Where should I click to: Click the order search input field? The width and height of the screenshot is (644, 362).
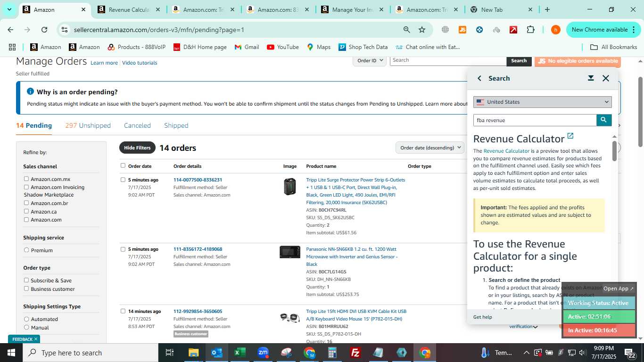448,60
